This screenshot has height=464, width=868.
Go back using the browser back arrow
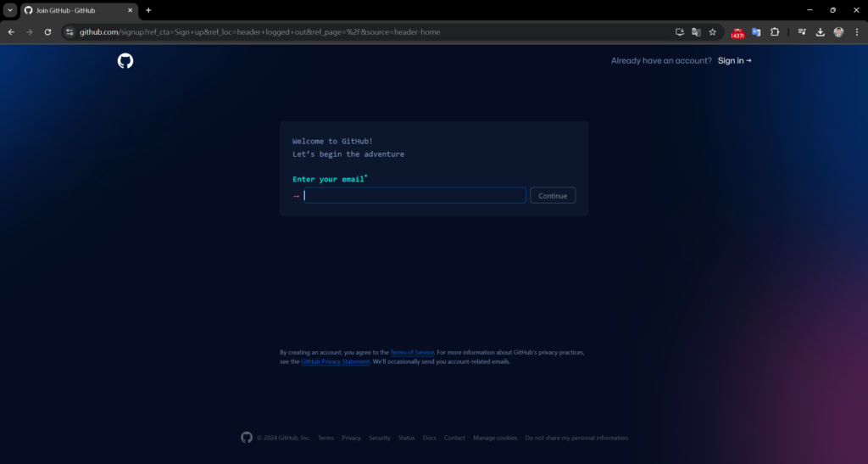[x=11, y=32]
